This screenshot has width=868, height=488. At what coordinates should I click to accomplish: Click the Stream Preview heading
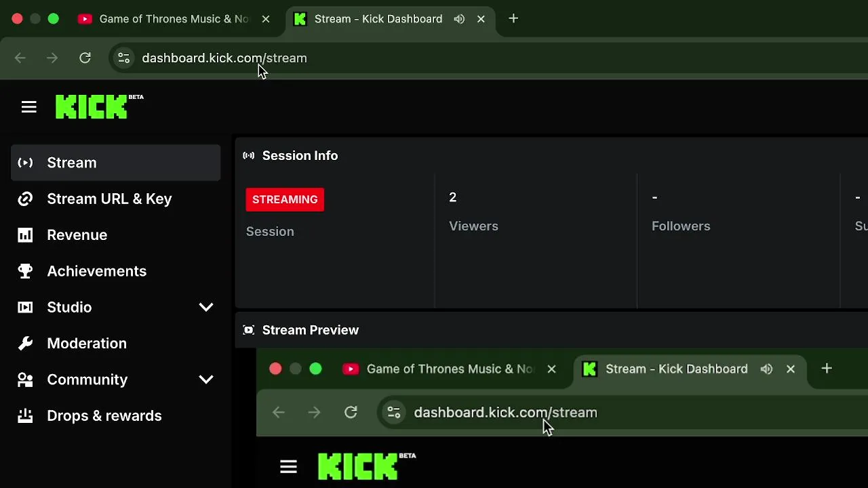[x=311, y=330]
